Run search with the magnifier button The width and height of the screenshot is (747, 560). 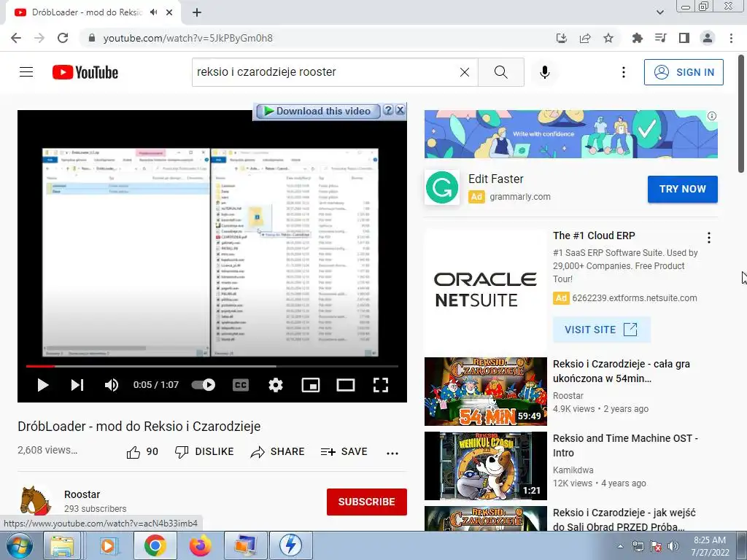(x=500, y=72)
